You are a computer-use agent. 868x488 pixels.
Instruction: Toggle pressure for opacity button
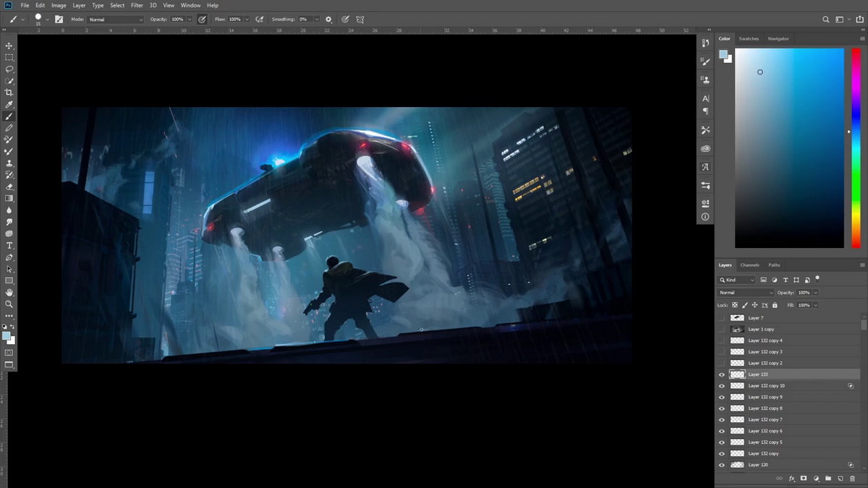coord(202,20)
